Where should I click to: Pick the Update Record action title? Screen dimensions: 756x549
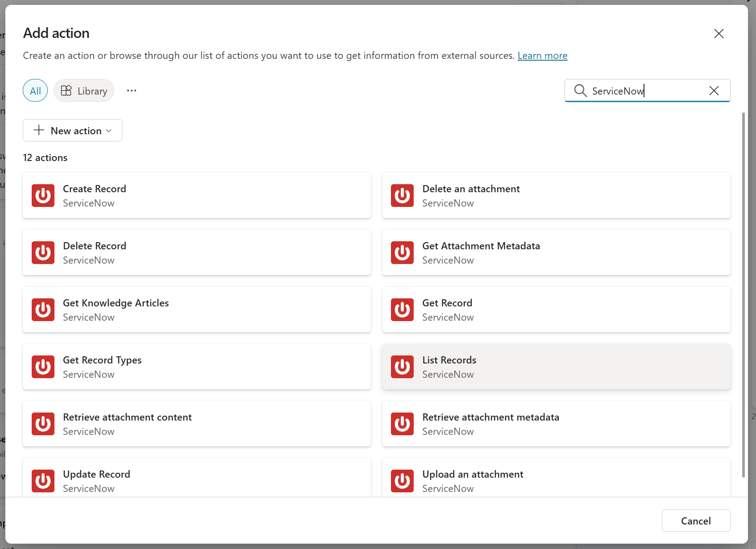click(96, 474)
